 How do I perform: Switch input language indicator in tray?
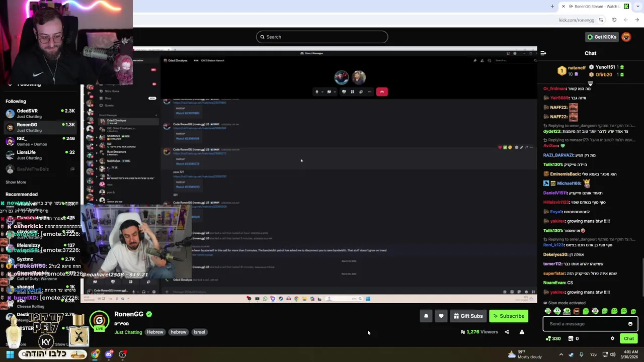coord(593,354)
